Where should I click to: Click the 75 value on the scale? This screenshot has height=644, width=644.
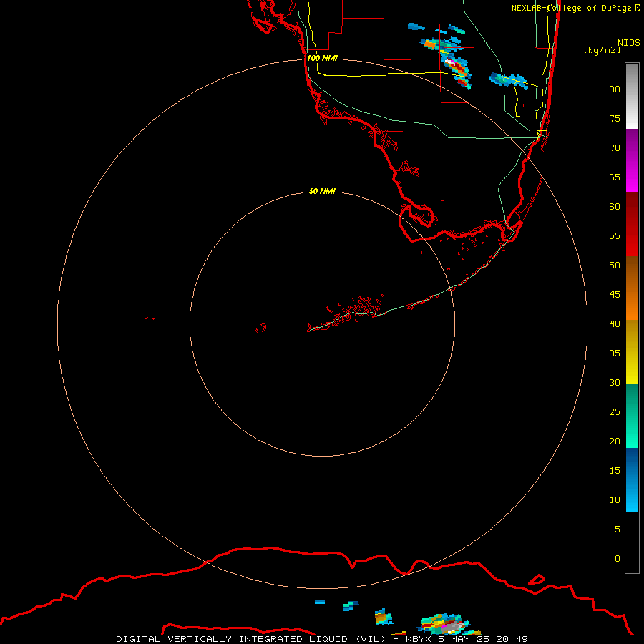[615, 118]
